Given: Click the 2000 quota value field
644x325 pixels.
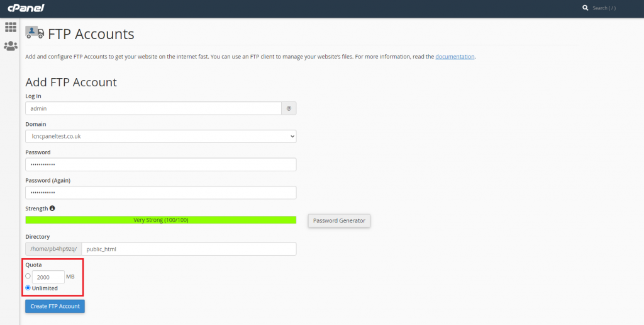Looking at the screenshot, I should click(48, 277).
